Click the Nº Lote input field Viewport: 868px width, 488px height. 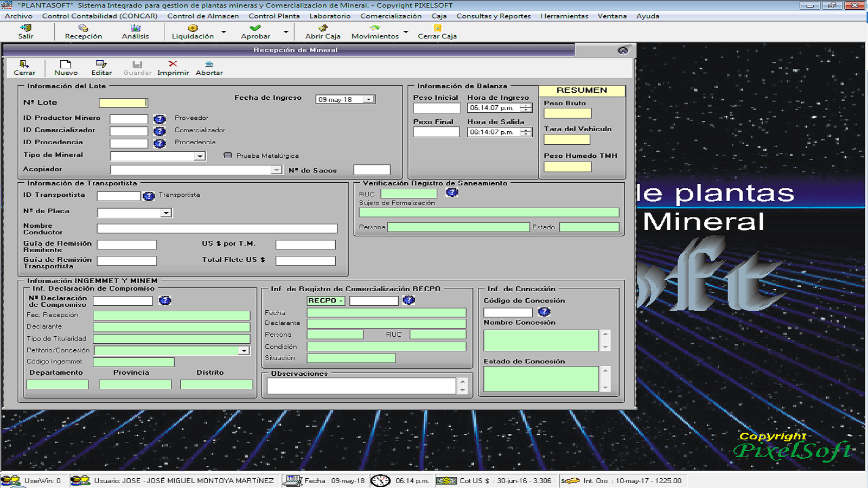pyautogui.click(x=123, y=103)
